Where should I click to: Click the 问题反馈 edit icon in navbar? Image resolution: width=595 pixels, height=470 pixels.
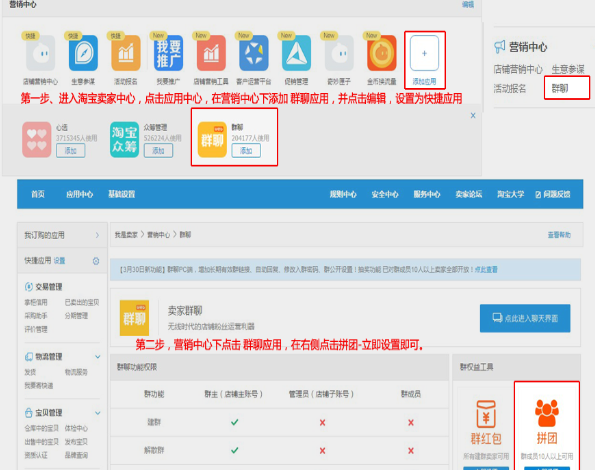[x=538, y=195]
